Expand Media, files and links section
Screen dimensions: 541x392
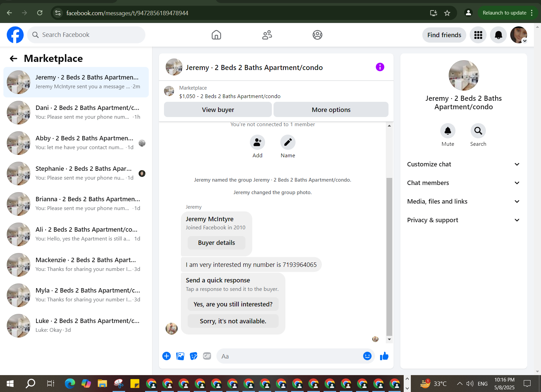pos(463,202)
